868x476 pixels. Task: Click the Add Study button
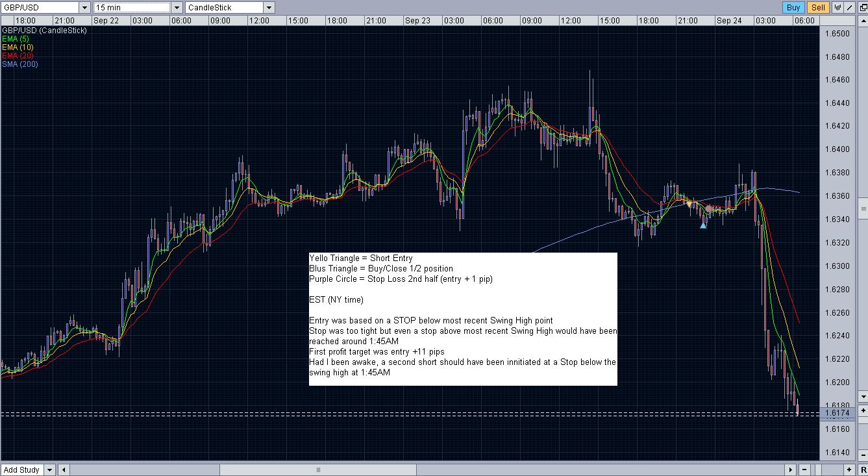pos(21,470)
